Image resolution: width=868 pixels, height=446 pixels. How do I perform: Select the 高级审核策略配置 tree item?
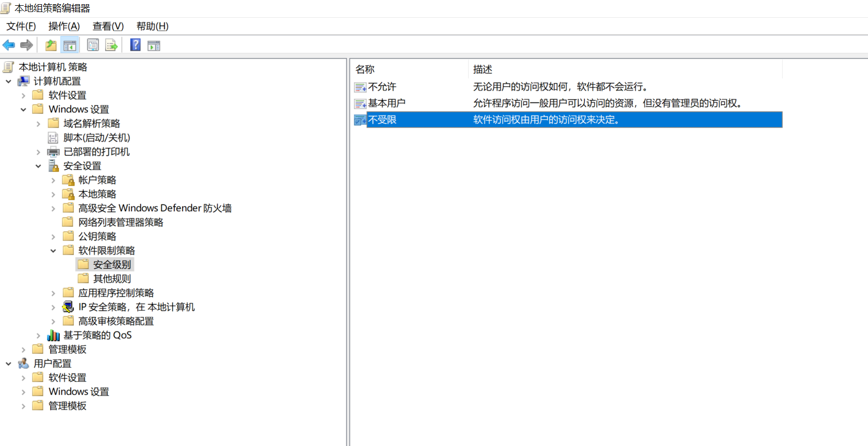[116, 321]
